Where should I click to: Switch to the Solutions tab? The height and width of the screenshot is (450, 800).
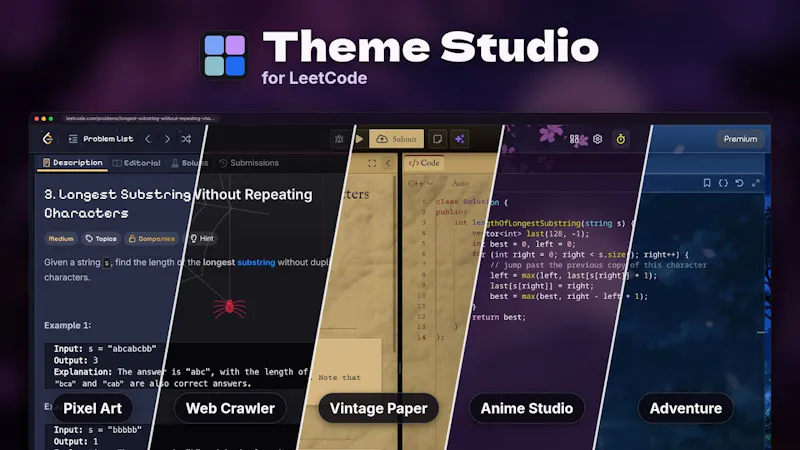[x=189, y=163]
